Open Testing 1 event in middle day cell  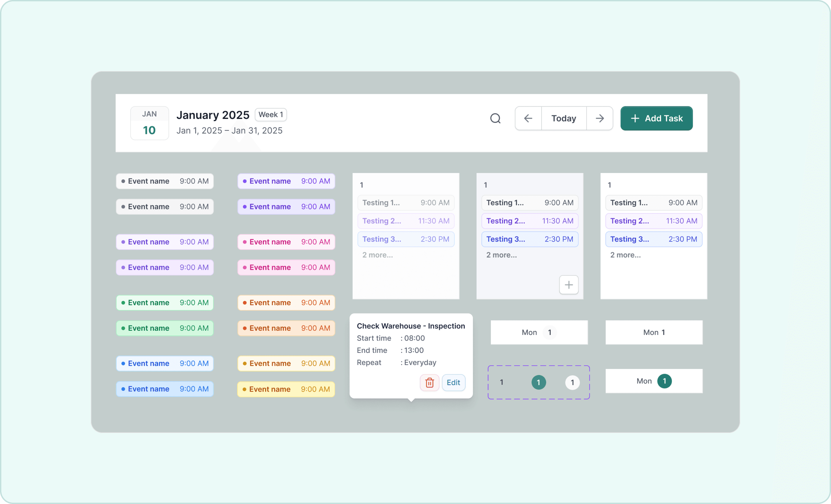coord(530,203)
